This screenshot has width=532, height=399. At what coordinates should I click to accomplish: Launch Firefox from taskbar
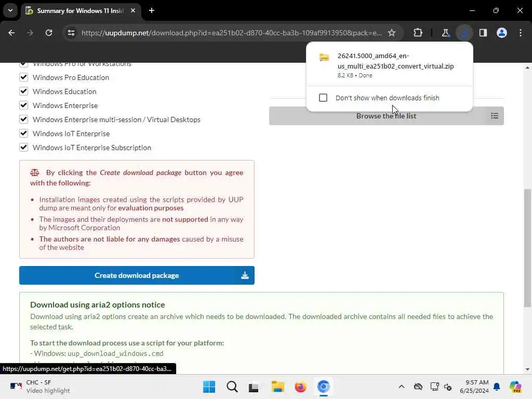click(300, 387)
